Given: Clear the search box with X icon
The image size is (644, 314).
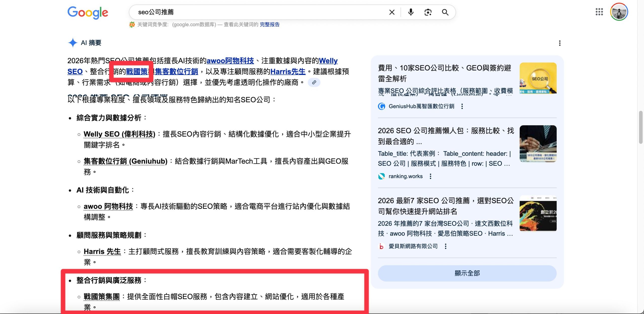Looking at the screenshot, I should coord(392,12).
